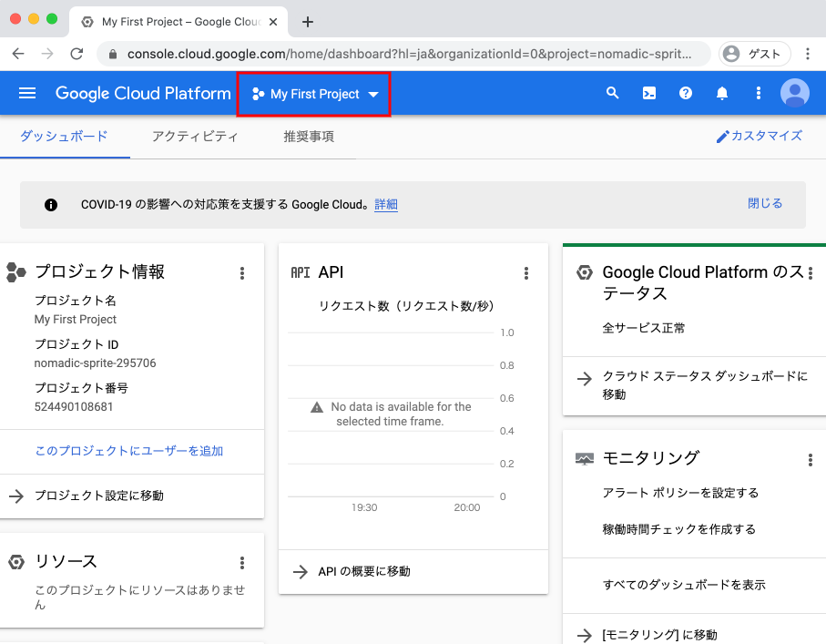Image resolution: width=826 pixels, height=644 pixels.
Task: Click the search magnifier icon
Action: (612, 93)
